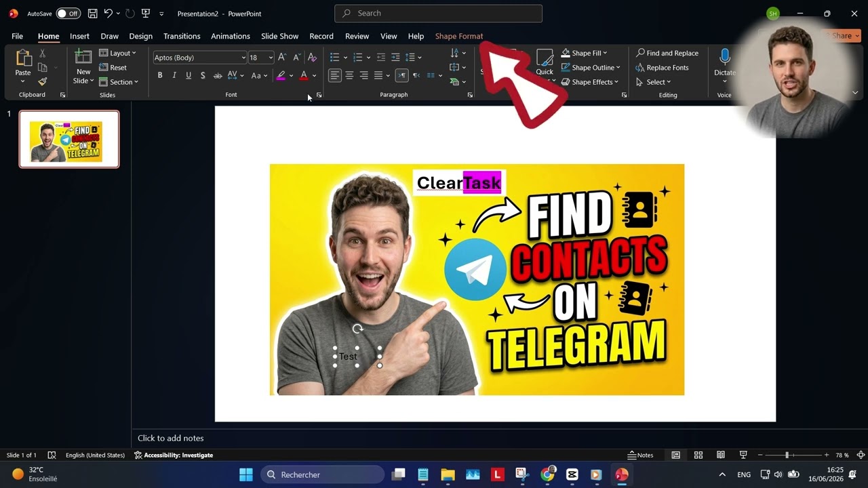The height and width of the screenshot is (488, 868).
Task: Open the Shape Format tab
Action: click(x=459, y=36)
